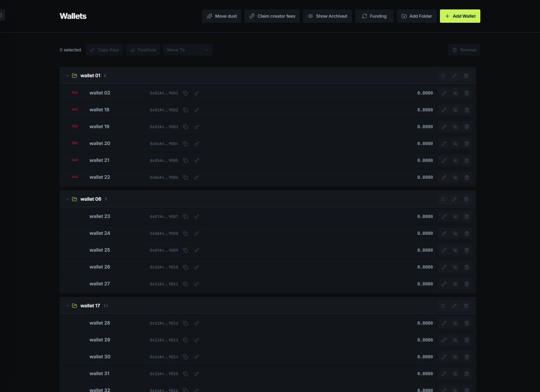Collapse the wallet 17 folder chevron
Viewport: 540px width, 392px height.
pyautogui.click(x=67, y=306)
